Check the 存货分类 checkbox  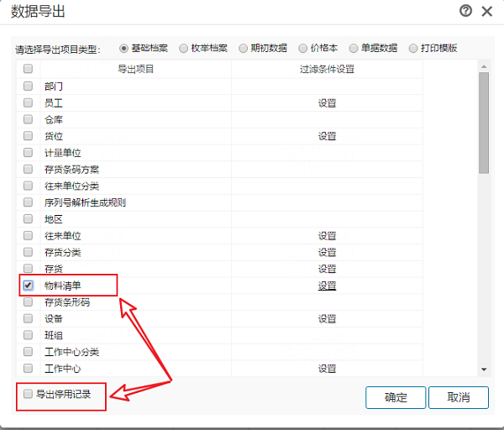coord(28,252)
